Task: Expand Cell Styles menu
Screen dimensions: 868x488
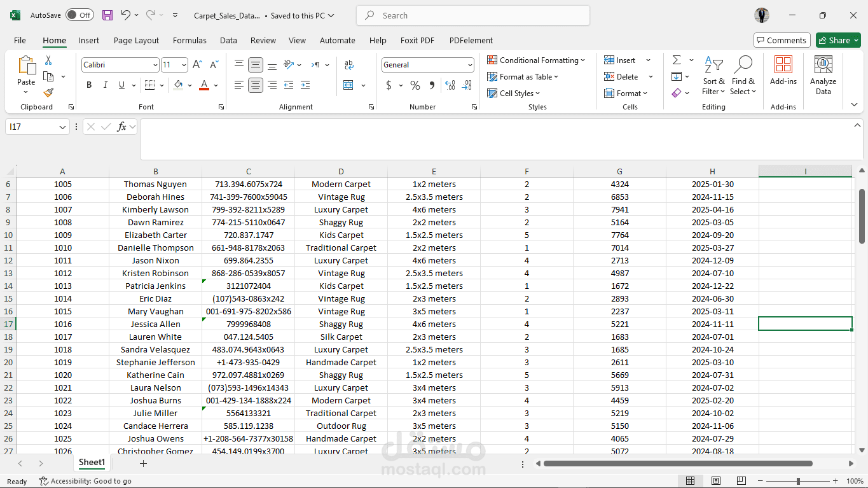Action: coord(514,93)
